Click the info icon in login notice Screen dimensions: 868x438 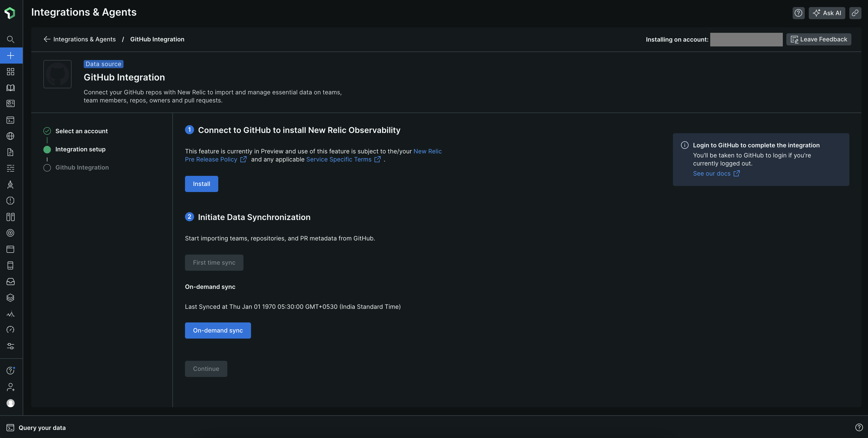[684, 145]
